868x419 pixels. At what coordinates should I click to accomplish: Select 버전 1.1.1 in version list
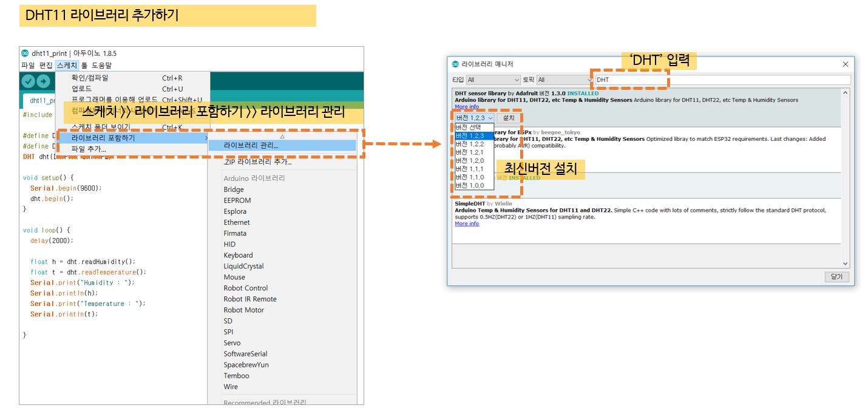474,169
